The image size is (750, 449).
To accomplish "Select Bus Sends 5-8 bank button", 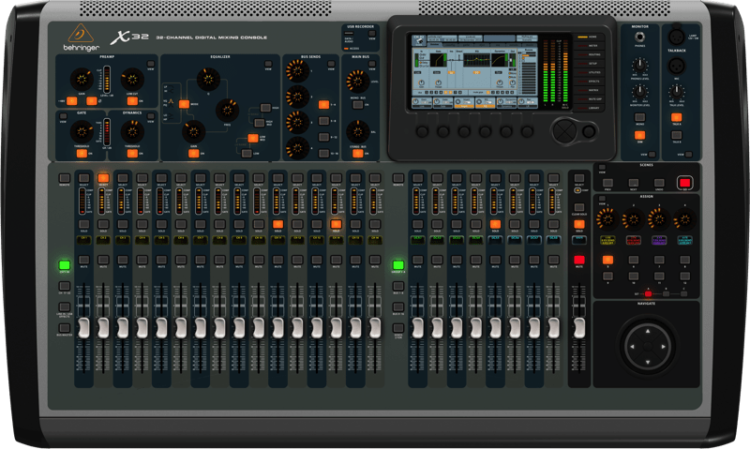I will 324,121.
